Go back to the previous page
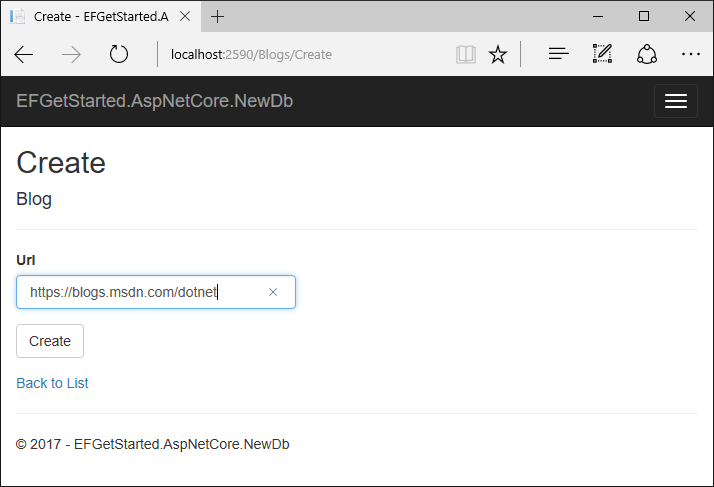The height and width of the screenshot is (487, 714). click(24, 55)
